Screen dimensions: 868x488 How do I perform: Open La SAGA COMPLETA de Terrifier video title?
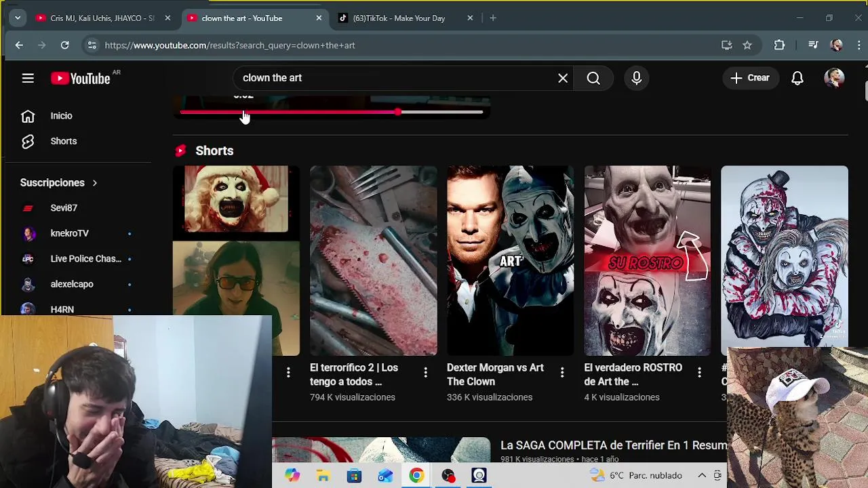tap(614, 445)
